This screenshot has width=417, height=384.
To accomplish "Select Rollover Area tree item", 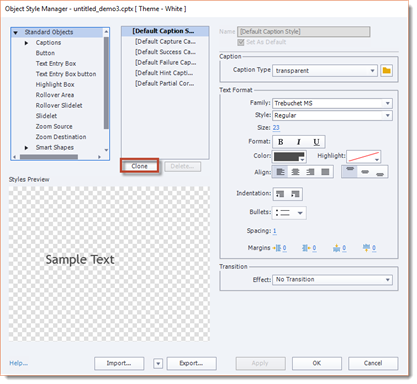I will pos(55,95).
